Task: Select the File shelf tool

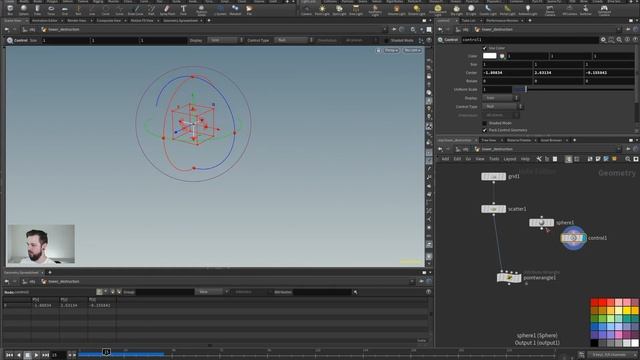Action: 249,9
